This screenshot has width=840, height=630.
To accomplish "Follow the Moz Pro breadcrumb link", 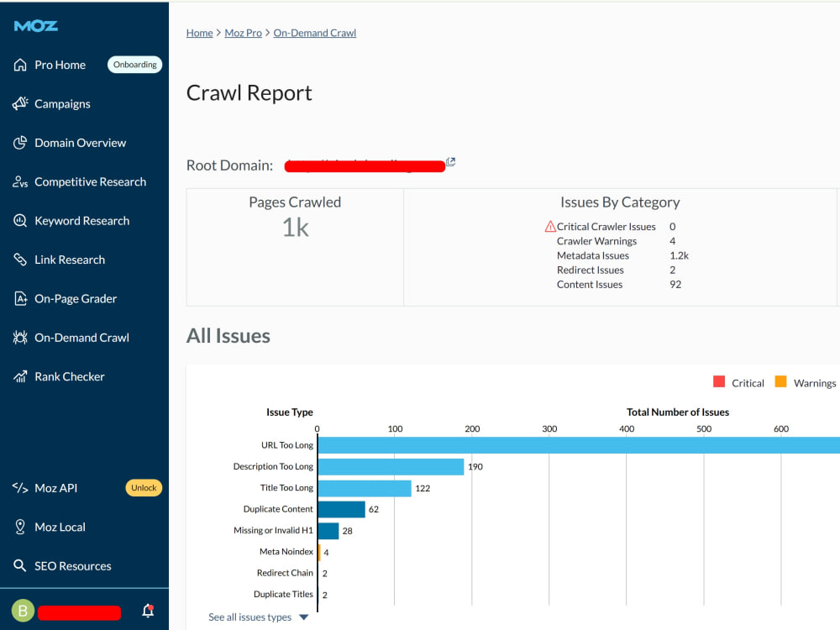I will coord(244,34).
